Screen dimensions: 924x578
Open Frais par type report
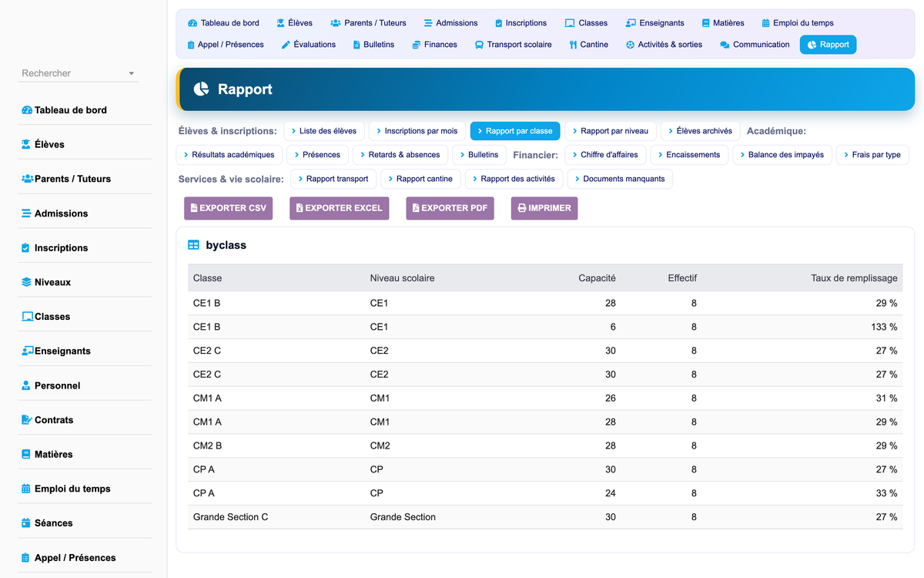tap(872, 155)
